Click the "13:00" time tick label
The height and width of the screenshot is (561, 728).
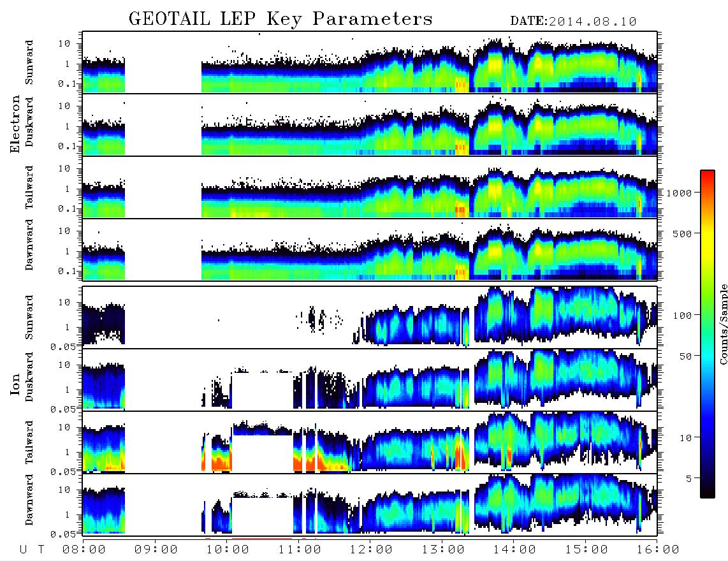pos(442,550)
